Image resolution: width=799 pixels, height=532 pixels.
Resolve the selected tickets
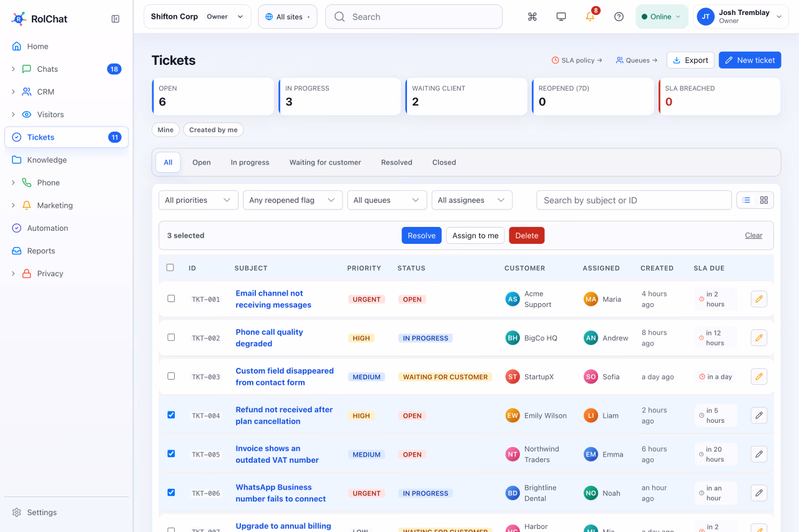421,235
